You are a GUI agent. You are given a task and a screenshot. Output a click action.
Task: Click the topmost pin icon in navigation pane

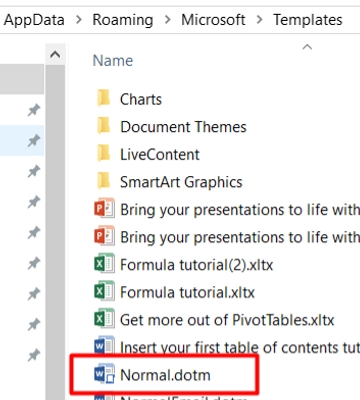pos(34,110)
